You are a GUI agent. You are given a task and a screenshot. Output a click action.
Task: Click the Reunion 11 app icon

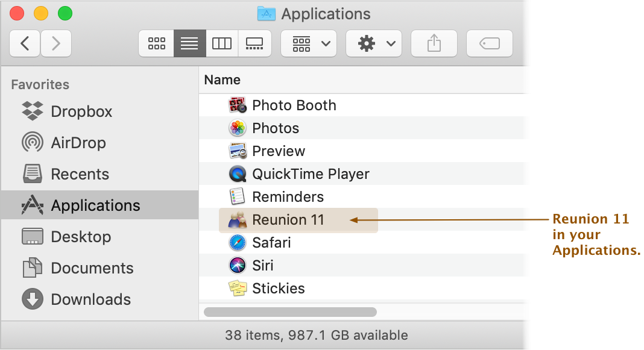point(238,219)
